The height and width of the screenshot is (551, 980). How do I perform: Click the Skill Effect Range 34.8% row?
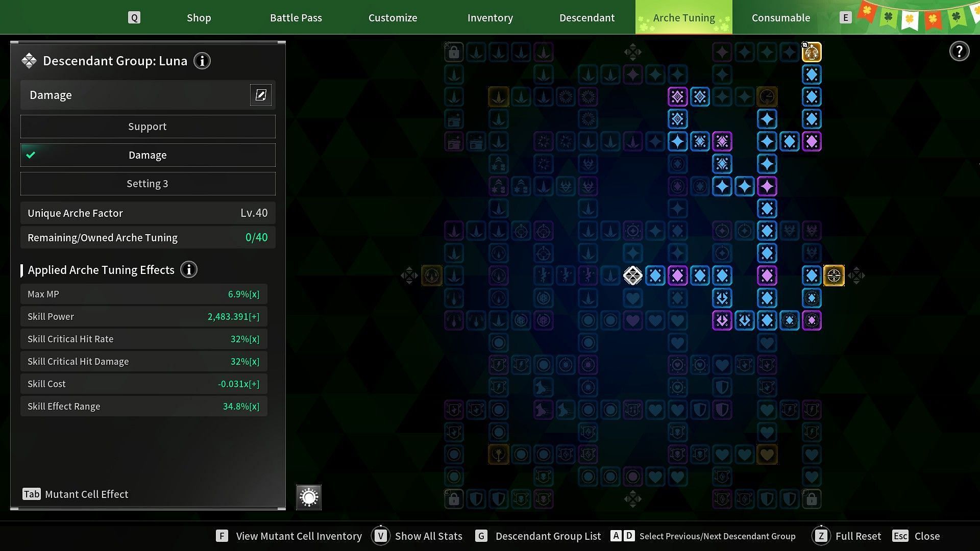[144, 407]
